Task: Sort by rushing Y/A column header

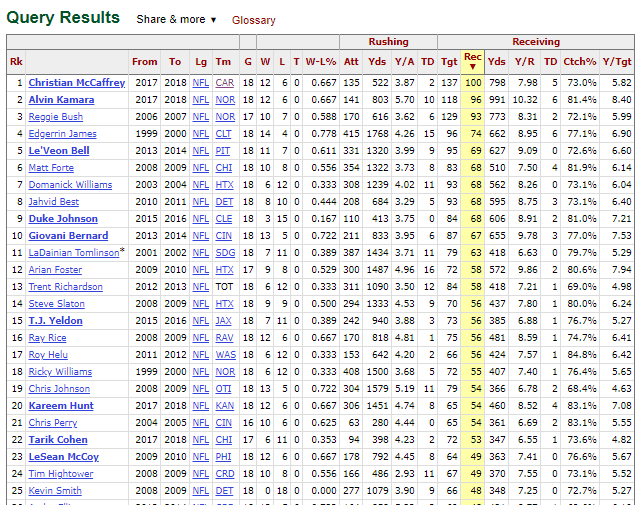Action: tap(404, 61)
